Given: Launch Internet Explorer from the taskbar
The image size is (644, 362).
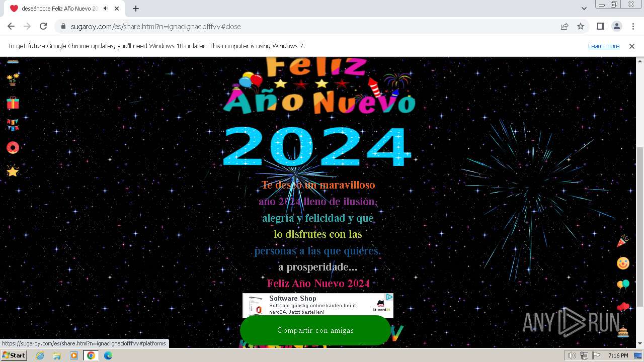Looking at the screenshot, I should coord(40,355).
